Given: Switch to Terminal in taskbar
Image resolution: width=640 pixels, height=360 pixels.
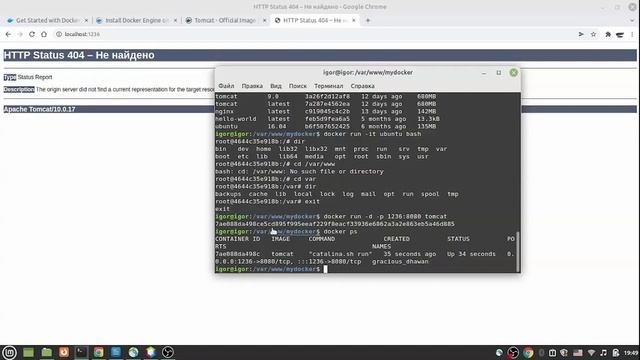Looking at the screenshot, I should (81, 352).
